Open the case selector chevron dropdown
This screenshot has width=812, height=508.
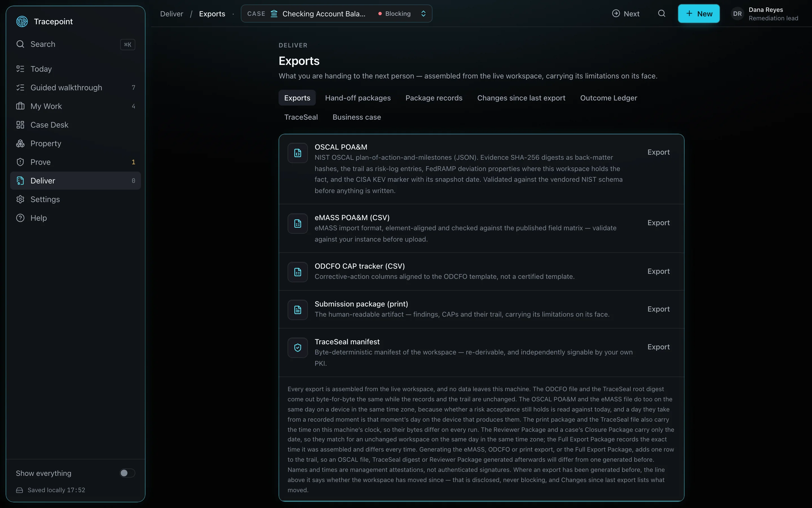pyautogui.click(x=423, y=14)
